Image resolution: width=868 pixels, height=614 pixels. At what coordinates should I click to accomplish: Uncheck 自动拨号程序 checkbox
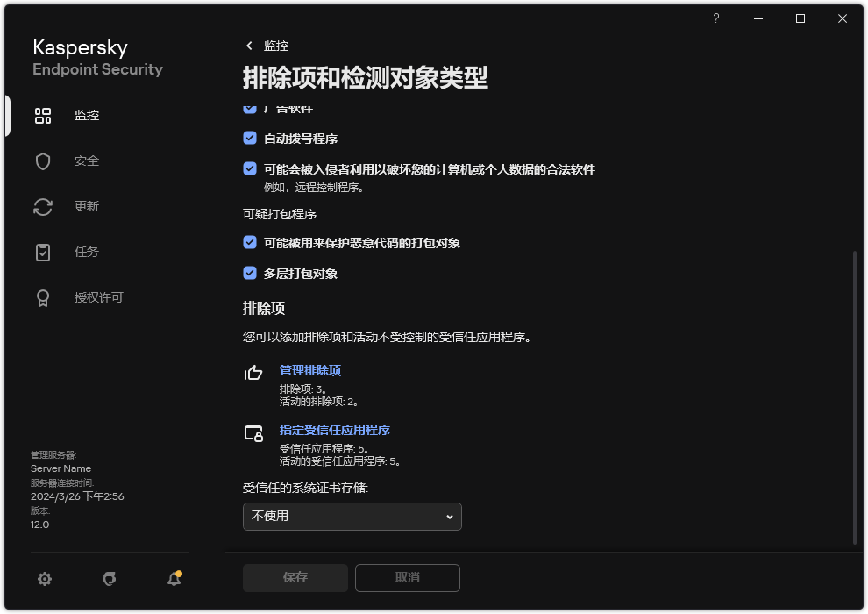[x=249, y=138]
